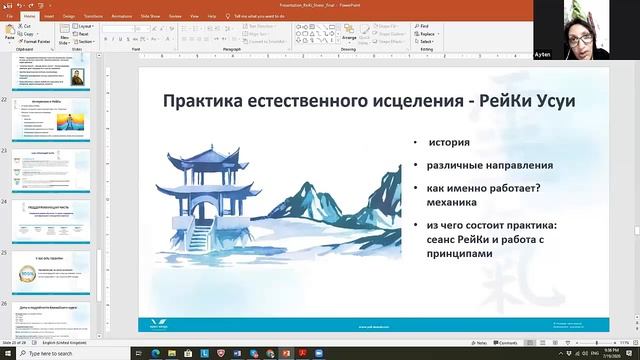Expand the Layout dropdown
This screenshot has height=360, width=640.
[x=84, y=26]
